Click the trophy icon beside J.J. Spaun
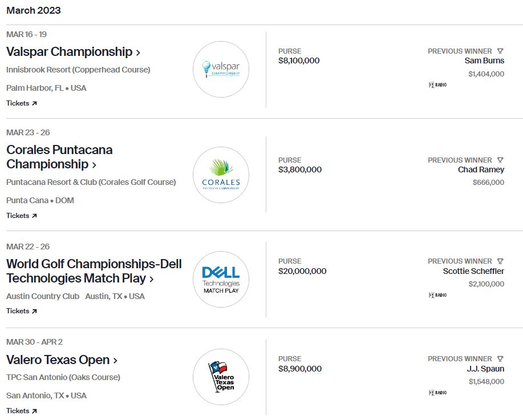The image size is (523, 420). pyautogui.click(x=501, y=358)
